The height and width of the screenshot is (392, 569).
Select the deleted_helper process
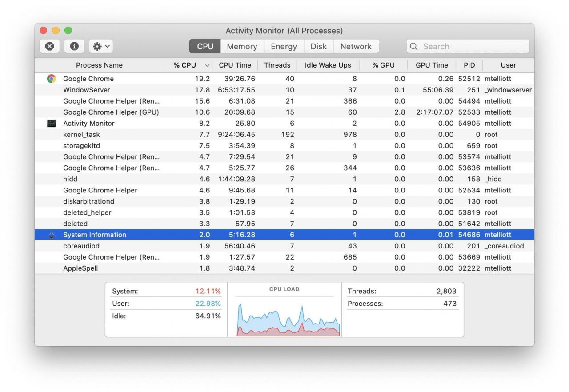[x=284, y=212]
